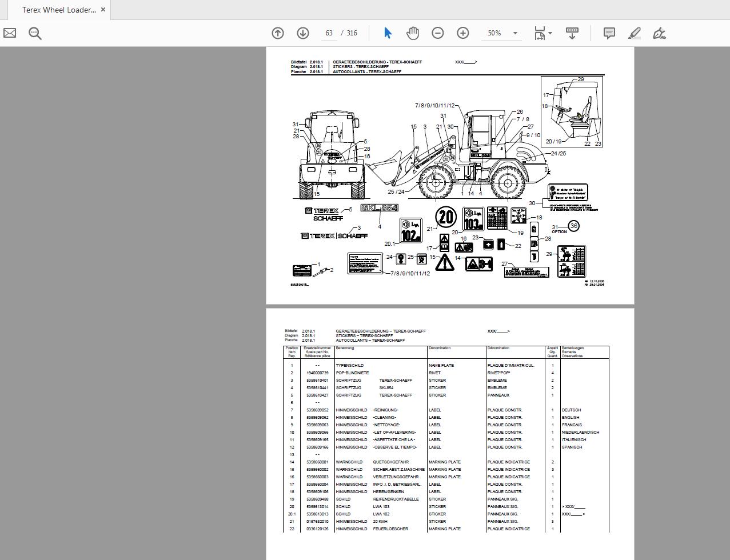Open the Fill & Sign tool
Viewport: 730px width, 560px height.
(659, 33)
